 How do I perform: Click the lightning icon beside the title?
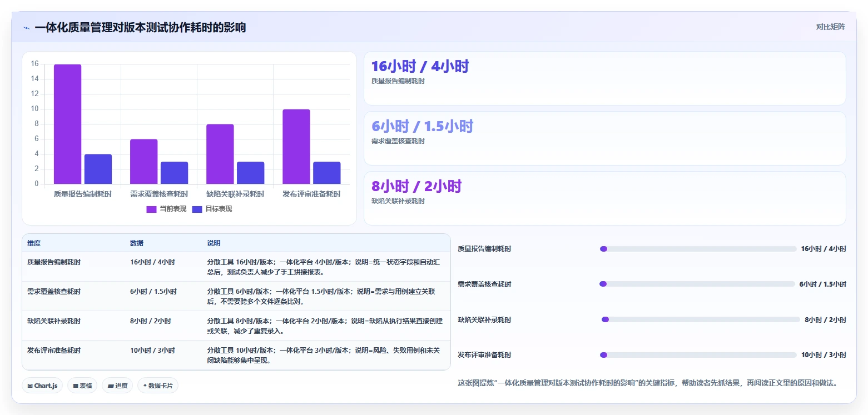click(27, 28)
